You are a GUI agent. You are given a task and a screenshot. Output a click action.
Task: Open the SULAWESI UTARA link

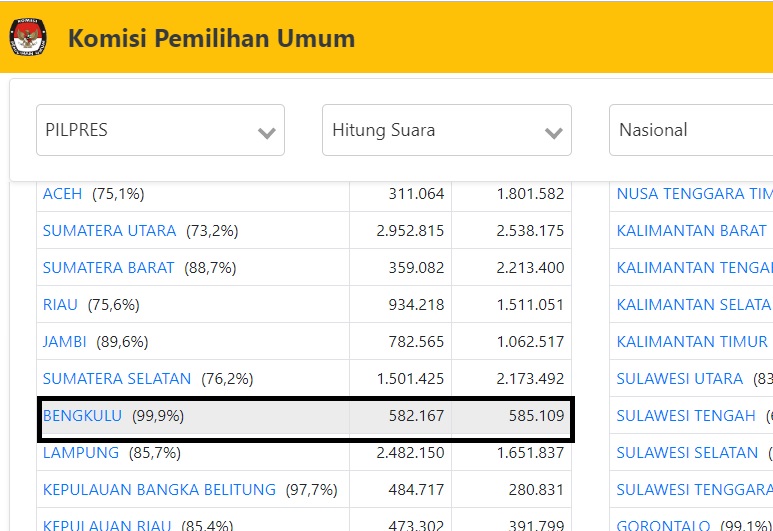[679, 379]
